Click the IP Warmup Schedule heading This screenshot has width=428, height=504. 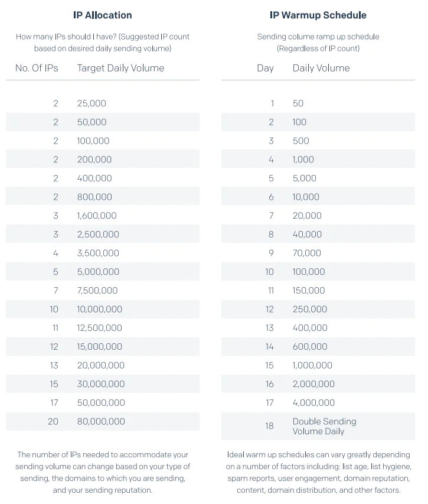tap(318, 15)
